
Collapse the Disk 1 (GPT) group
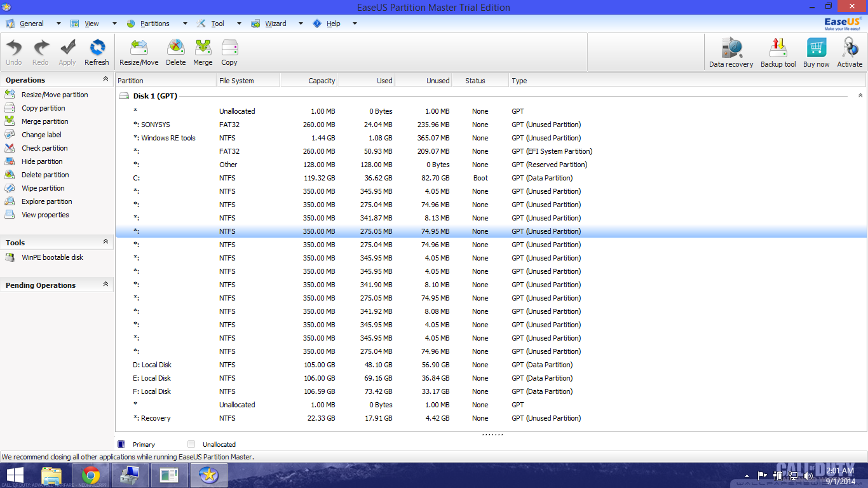point(860,96)
